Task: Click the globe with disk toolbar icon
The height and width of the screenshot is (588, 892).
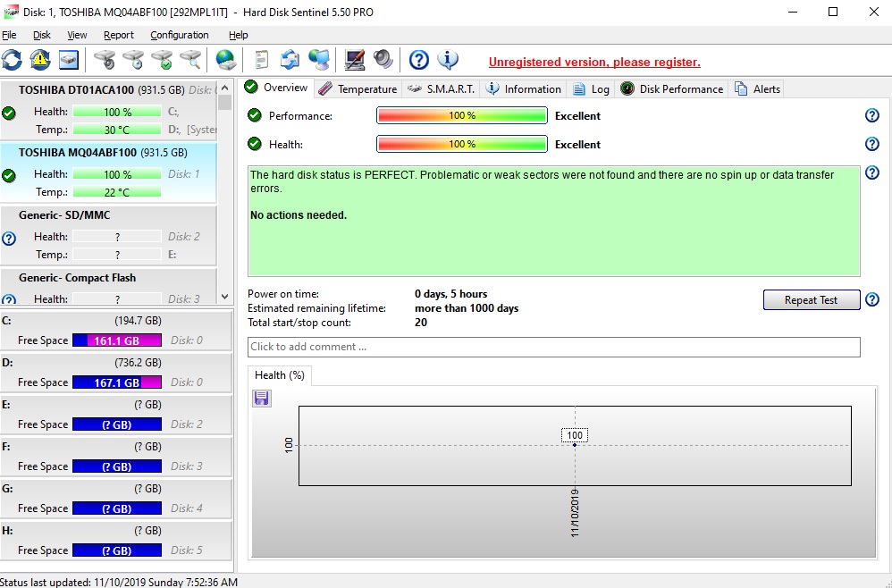Action: pos(226,60)
